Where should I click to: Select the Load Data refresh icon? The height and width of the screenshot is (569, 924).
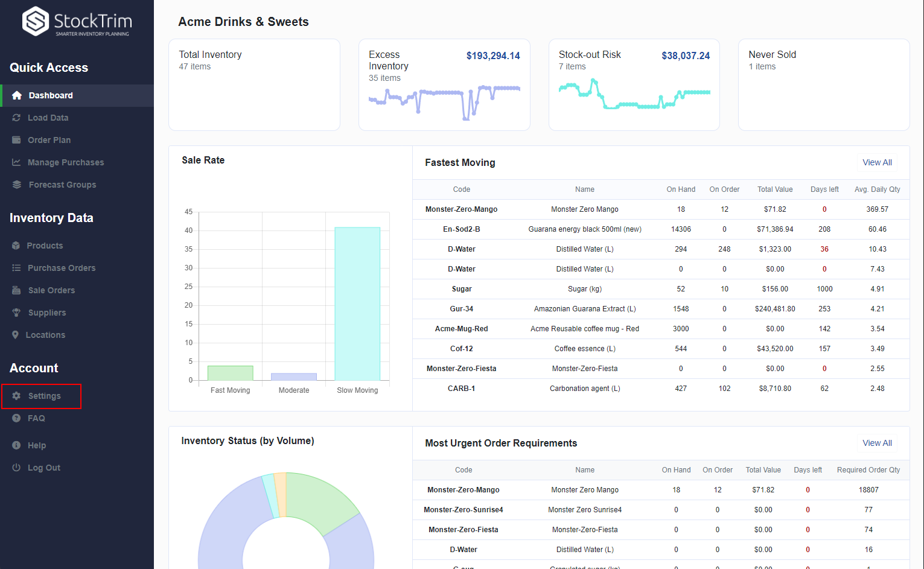tap(17, 118)
